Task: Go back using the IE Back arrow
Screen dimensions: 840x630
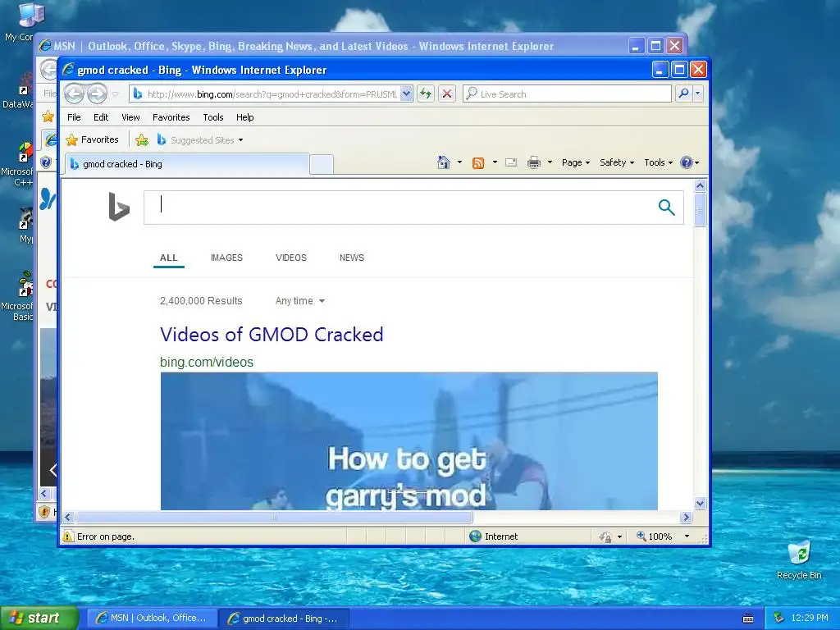Action: [x=74, y=94]
